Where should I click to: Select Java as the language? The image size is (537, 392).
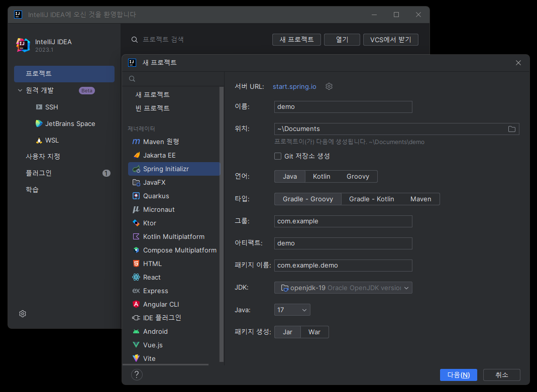(290, 177)
